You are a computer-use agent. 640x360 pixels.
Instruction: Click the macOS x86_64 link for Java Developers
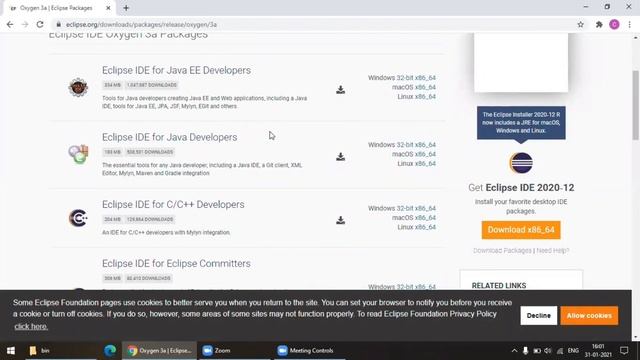pyautogui.click(x=425, y=154)
